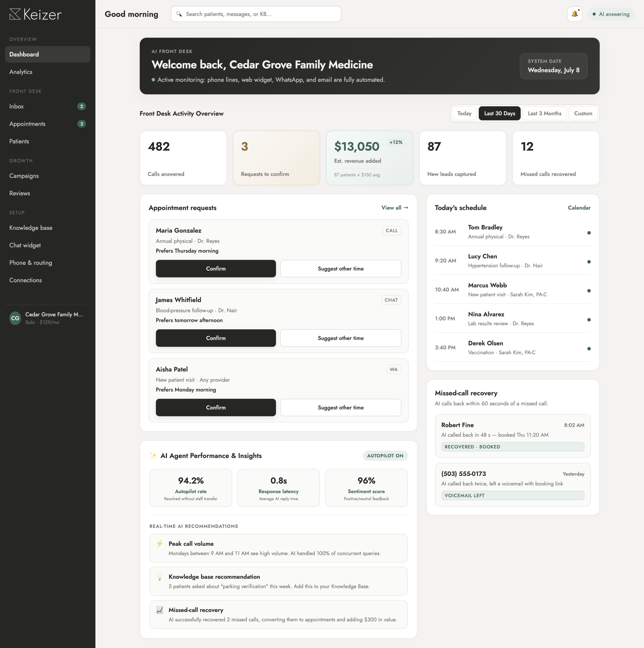
Task: Open Chat widget setup
Action: (48, 245)
